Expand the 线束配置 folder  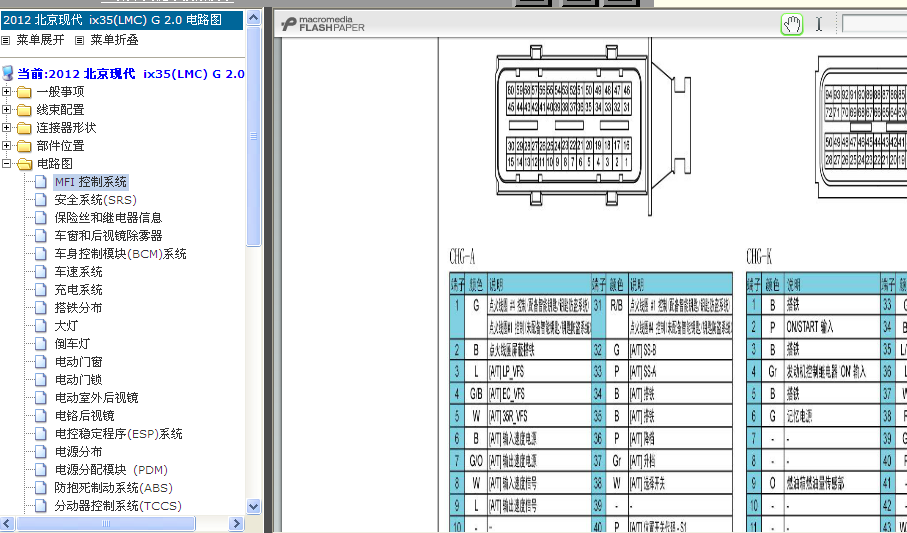click(6, 109)
